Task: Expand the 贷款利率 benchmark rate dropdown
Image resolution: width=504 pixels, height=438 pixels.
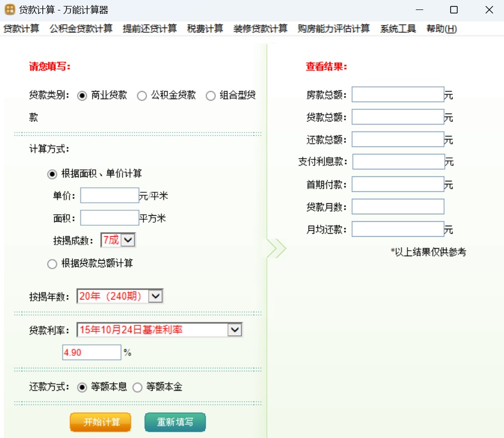Action: [x=234, y=330]
